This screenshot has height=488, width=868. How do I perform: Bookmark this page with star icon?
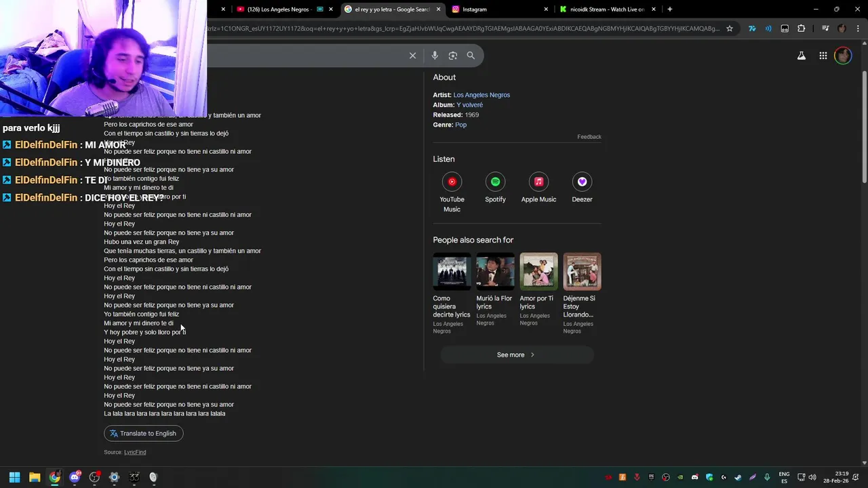coord(730,28)
